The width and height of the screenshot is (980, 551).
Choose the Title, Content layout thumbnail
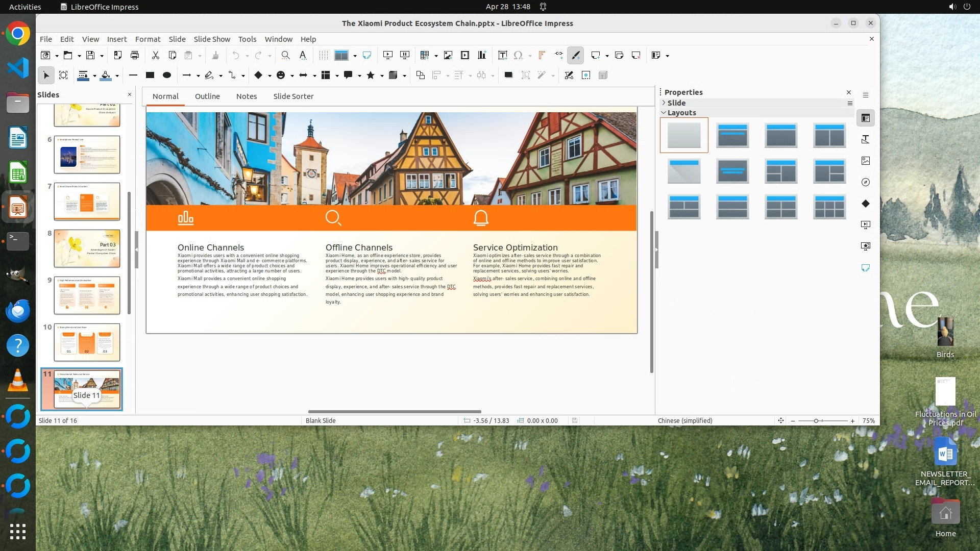781,135
